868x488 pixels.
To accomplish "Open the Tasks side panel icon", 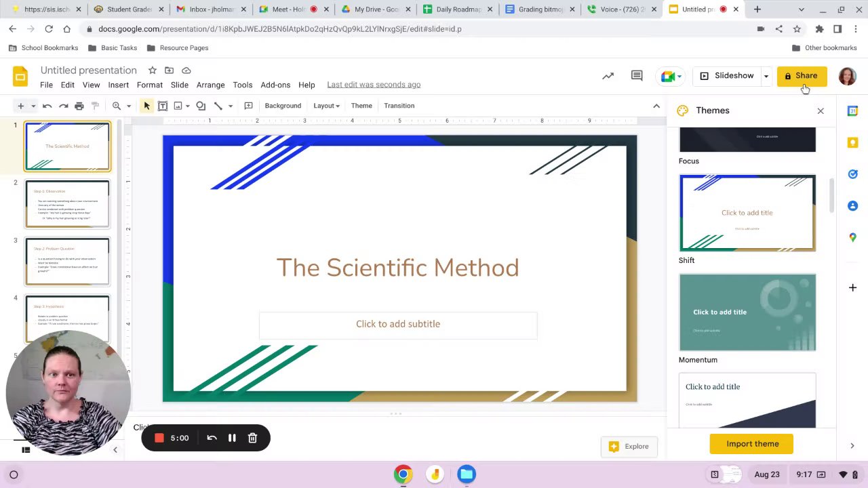I will [x=852, y=174].
